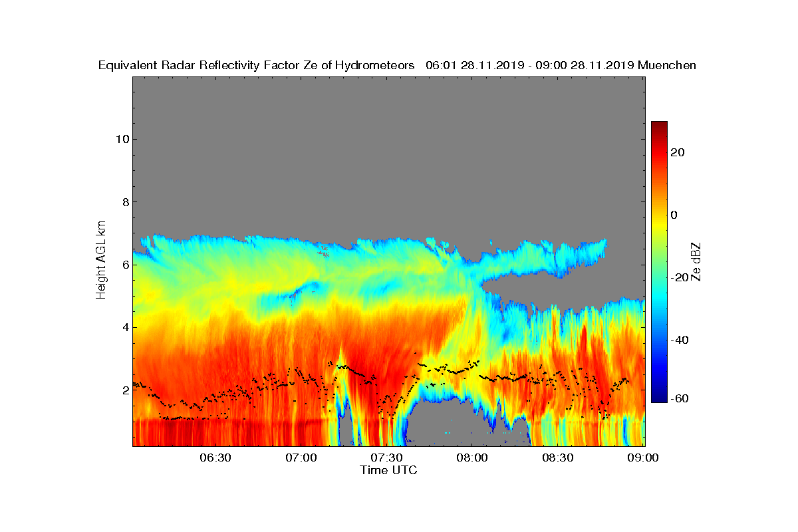Click the 08:00 time tick label
This screenshot has width=798, height=532.
coord(471,458)
